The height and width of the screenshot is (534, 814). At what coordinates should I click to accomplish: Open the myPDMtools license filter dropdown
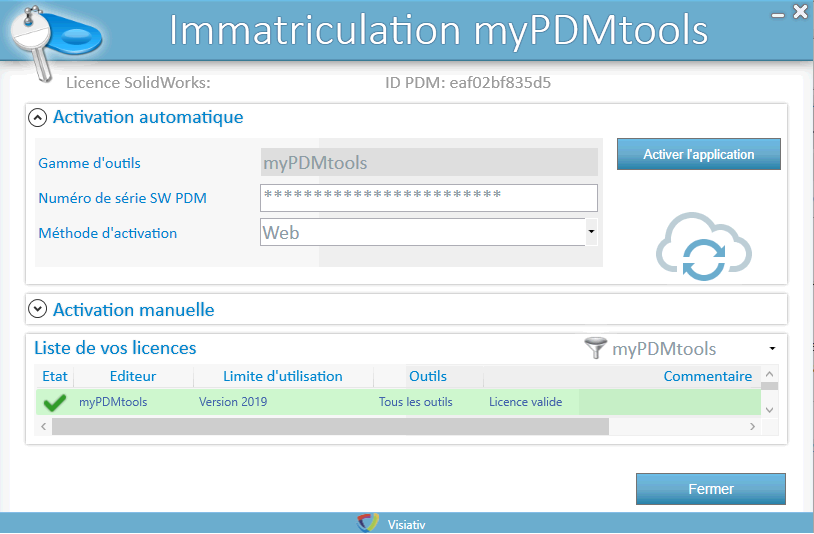coord(773,348)
